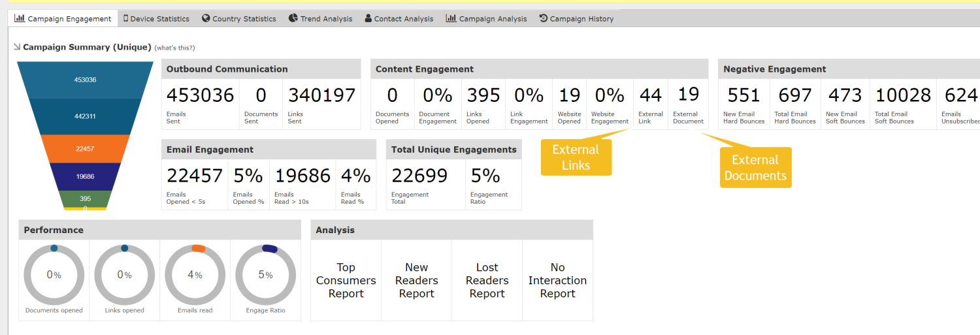The height and width of the screenshot is (335, 980).
Task: Click the Emails read donut gauge
Action: click(x=195, y=275)
